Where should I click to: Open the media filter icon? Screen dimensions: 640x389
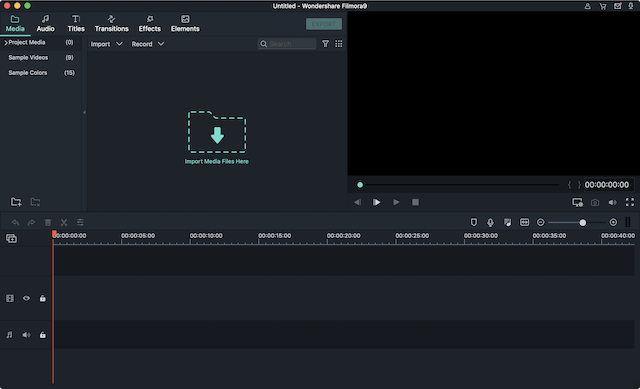click(325, 44)
